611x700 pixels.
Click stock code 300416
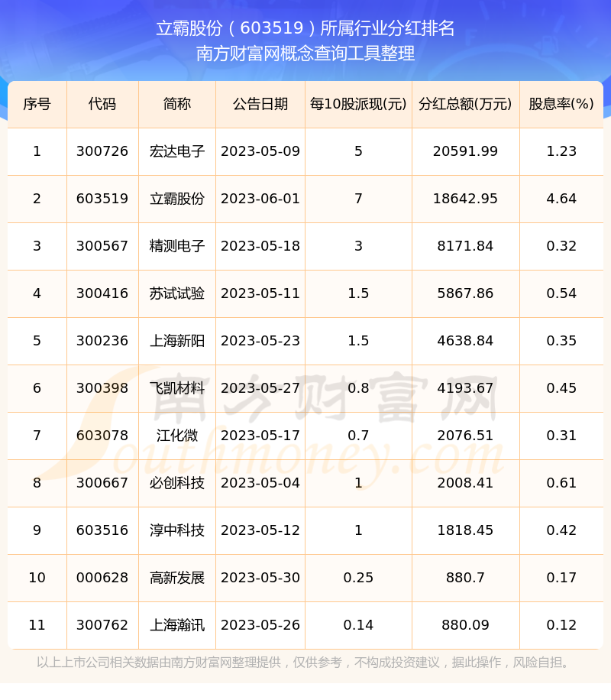click(102, 293)
